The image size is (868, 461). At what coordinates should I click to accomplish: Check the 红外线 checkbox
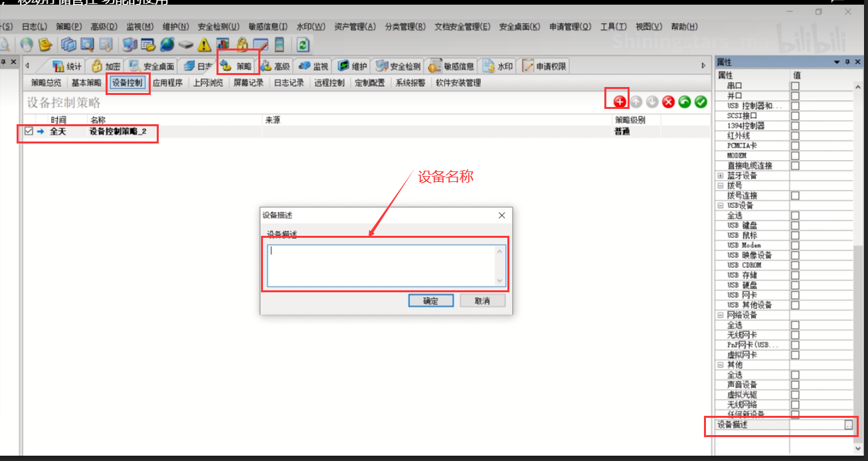pos(795,136)
